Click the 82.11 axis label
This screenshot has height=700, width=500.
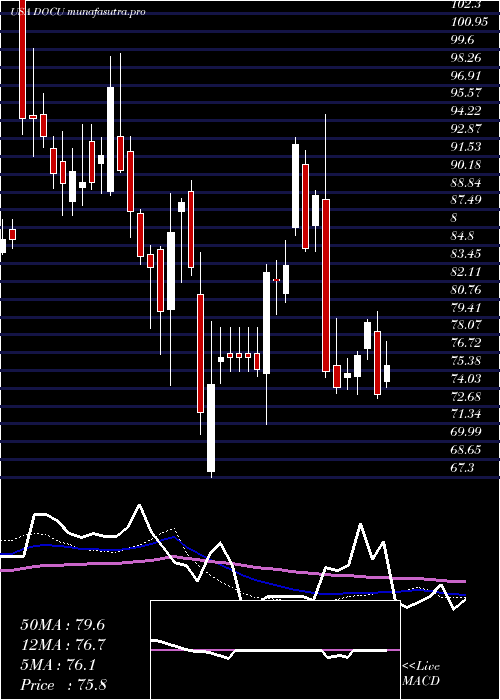466,271
